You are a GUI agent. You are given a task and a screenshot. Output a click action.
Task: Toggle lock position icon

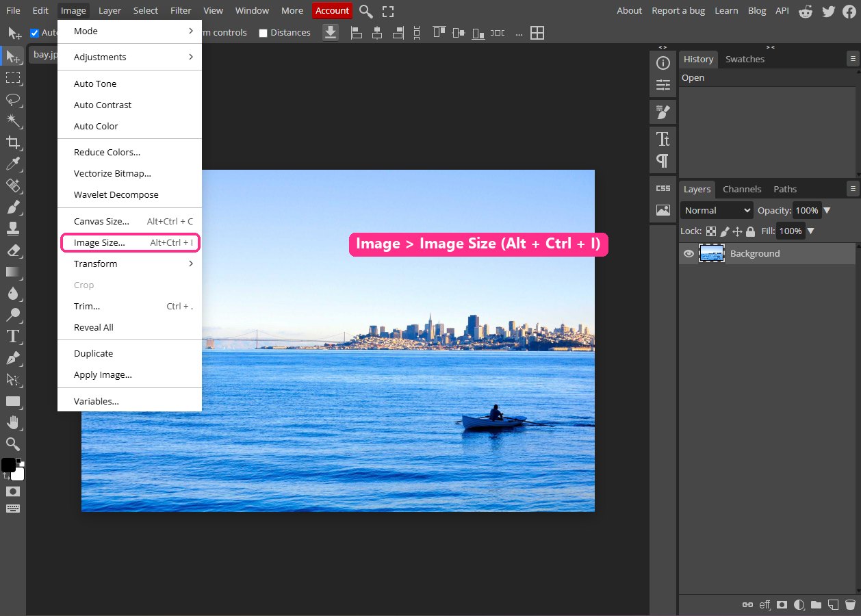(737, 232)
